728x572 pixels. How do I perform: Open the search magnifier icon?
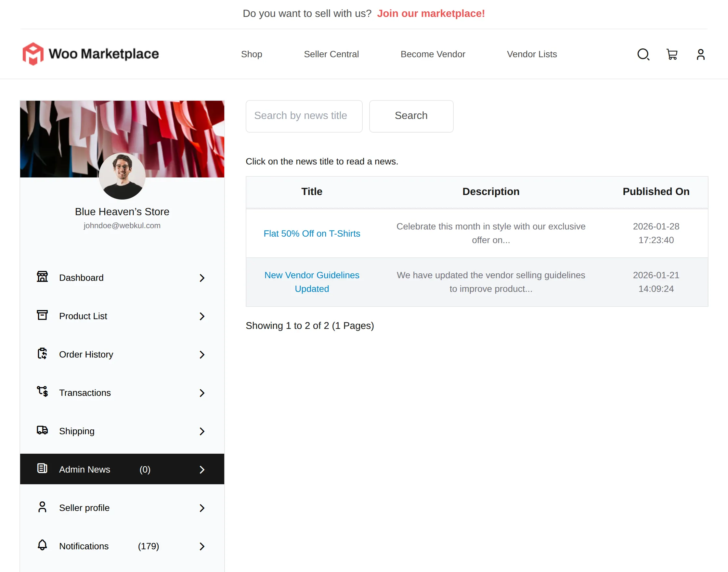[x=643, y=54]
